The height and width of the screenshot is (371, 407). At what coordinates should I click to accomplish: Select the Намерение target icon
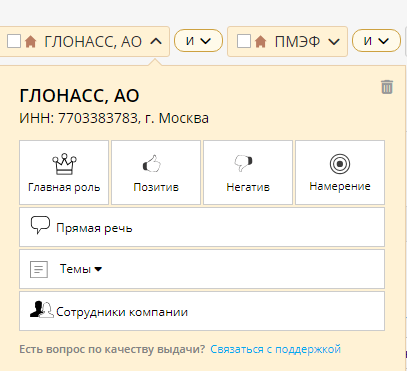pos(340,164)
